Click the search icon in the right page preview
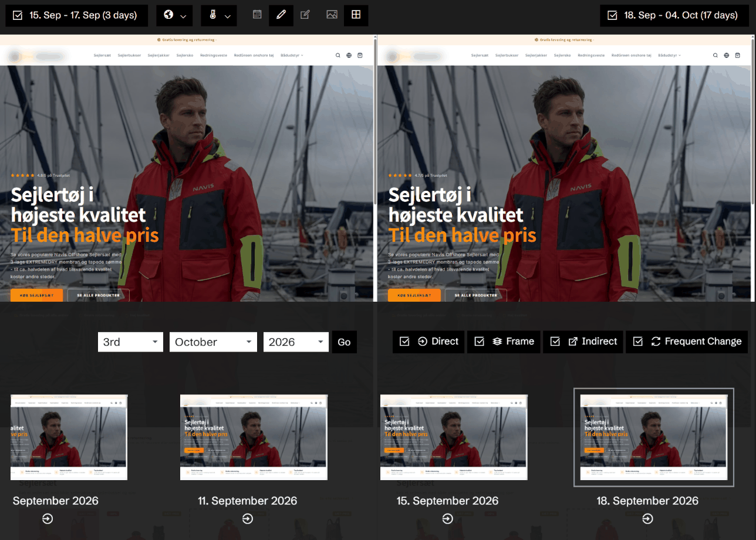 (x=716, y=55)
